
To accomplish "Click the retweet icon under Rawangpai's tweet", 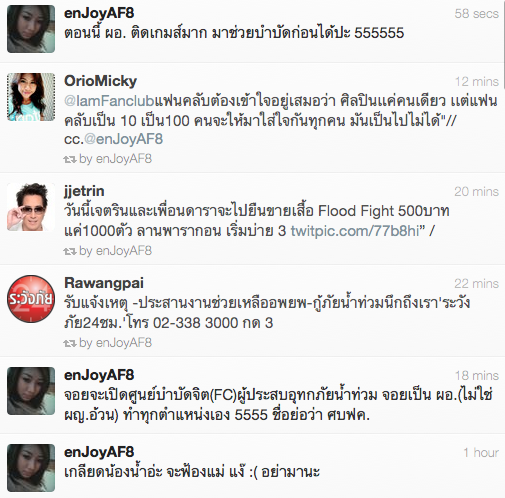I will point(70,343).
